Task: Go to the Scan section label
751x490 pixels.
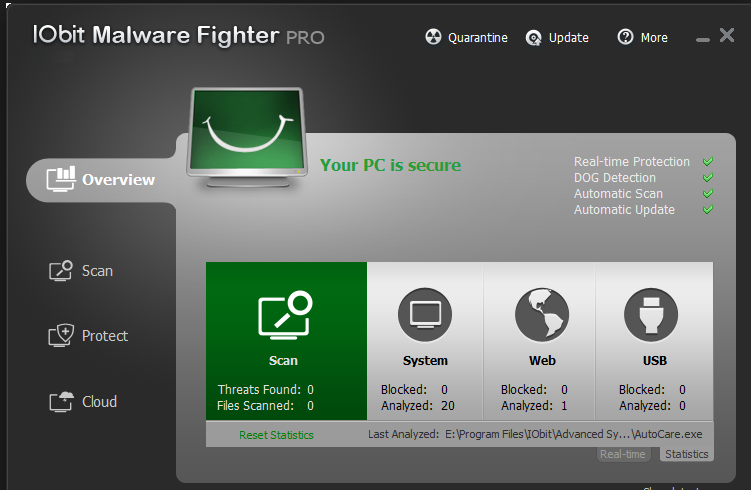Action: 97,271
